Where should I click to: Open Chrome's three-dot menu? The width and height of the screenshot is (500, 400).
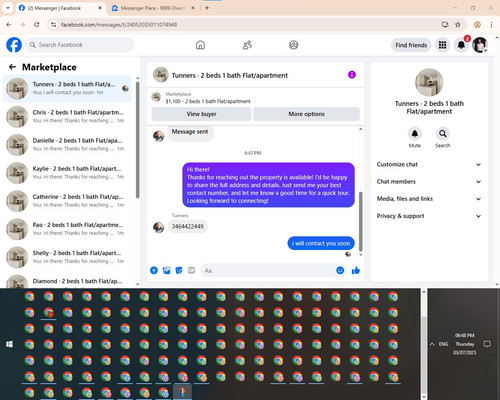pyautogui.click(x=491, y=25)
